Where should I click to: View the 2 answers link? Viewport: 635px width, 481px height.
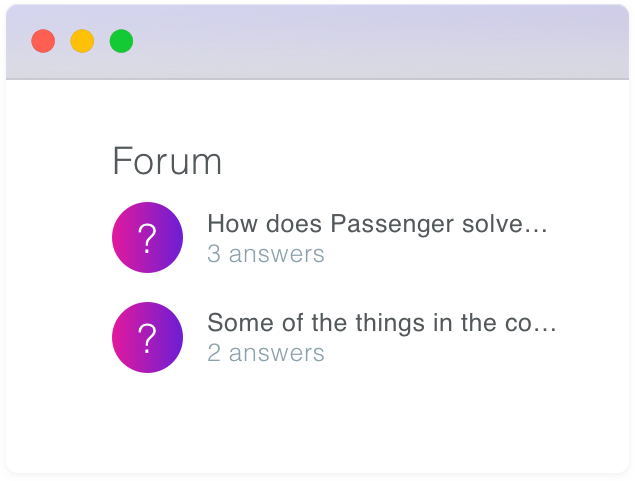pos(266,353)
